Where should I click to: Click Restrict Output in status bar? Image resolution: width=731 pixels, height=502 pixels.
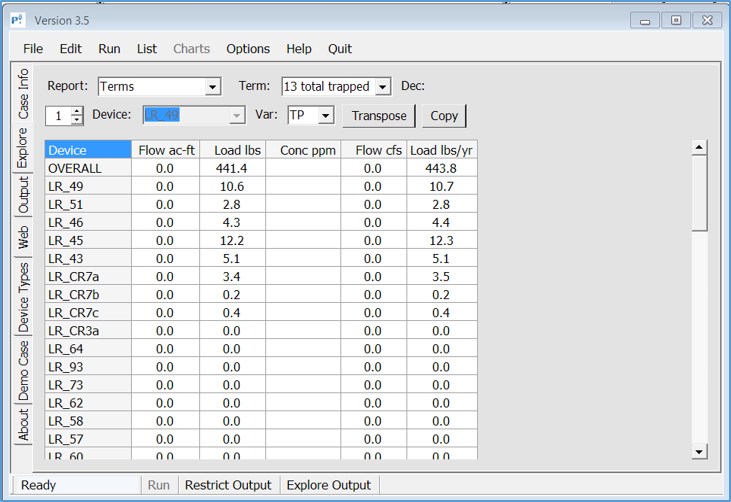tap(228, 485)
